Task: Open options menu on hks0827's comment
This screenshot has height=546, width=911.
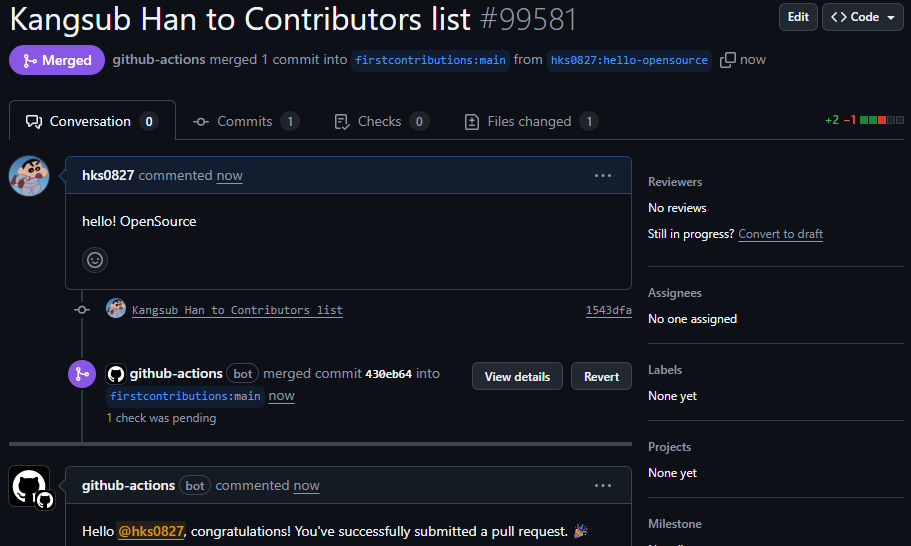Action: click(602, 175)
